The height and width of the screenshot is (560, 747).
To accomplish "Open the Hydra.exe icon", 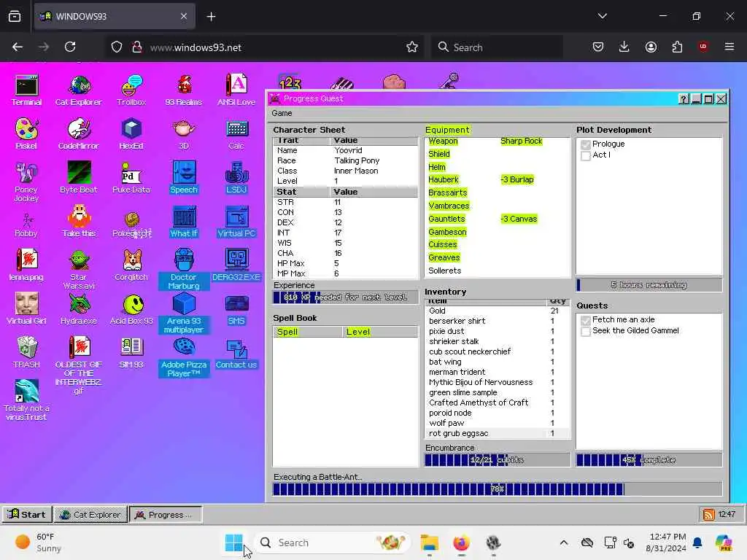I will click(79, 308).
